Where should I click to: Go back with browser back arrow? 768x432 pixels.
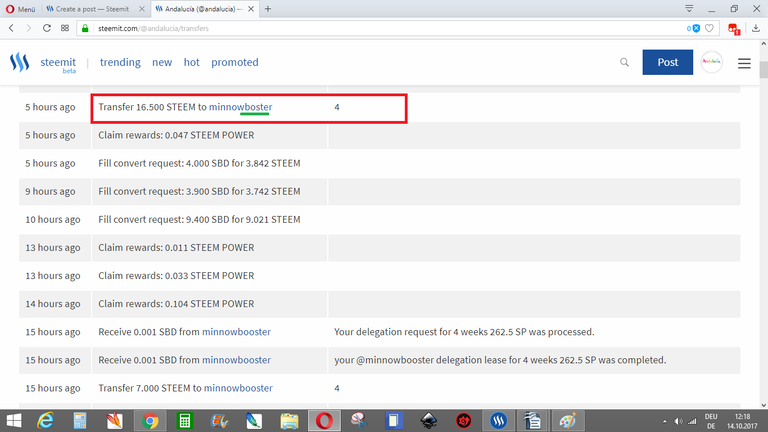[x=11, y=28]
